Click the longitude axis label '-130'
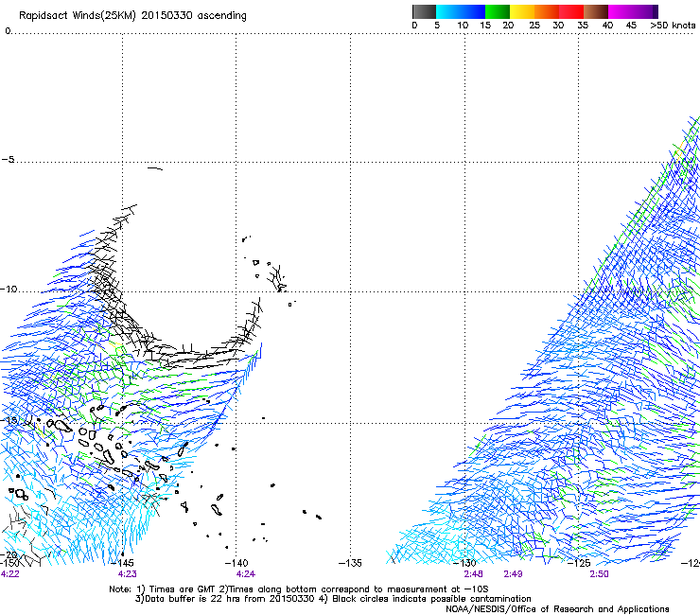Viewport: 700px width, 615px height. coord(465,563)
